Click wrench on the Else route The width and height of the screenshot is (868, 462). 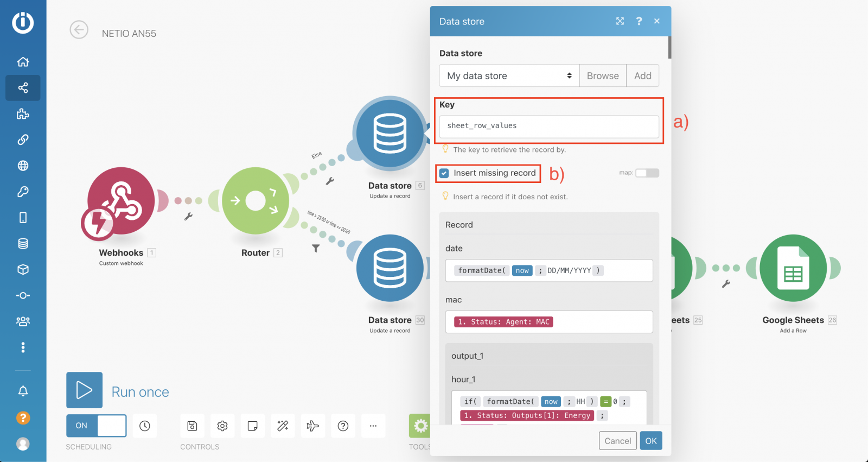[x=330, y=181]
